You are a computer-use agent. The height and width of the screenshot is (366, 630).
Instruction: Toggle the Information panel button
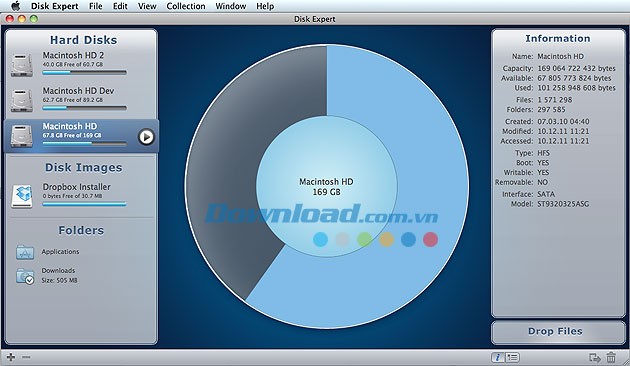coord(498,357)
